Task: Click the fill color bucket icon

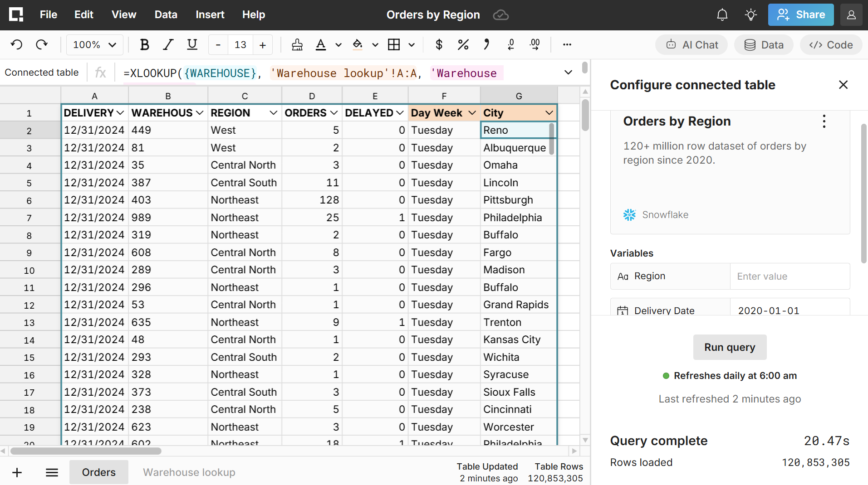Action: tap(358, 44)
